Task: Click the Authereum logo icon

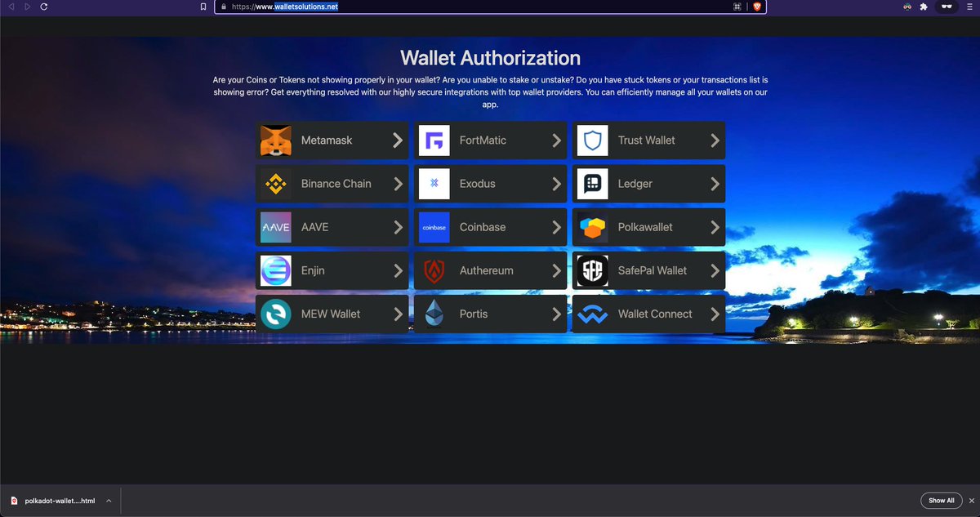Action: click(x=434, y=270)
